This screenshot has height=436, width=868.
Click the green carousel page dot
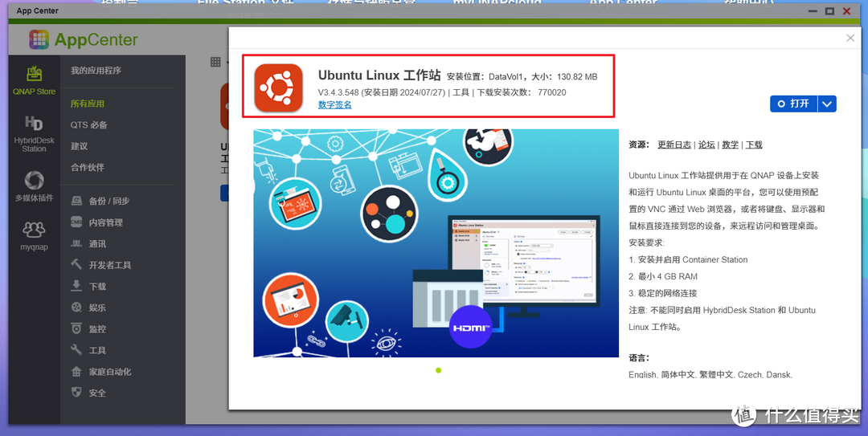[439, 370]
